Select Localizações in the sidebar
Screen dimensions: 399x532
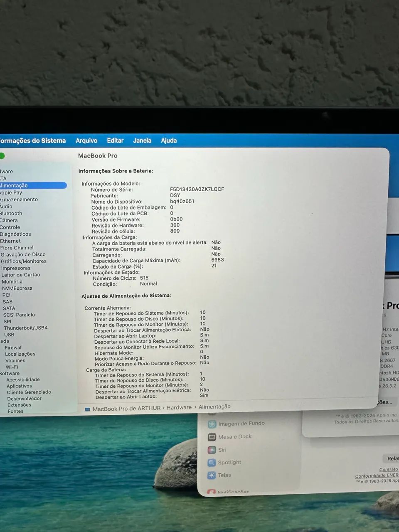pos(20,354)
